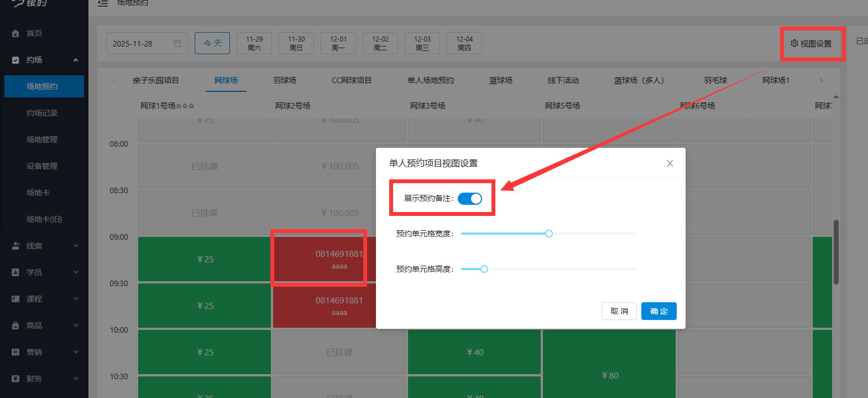Screen dimensions: 868x398
Task: Select date 12-03 周三
Action: 422,43
